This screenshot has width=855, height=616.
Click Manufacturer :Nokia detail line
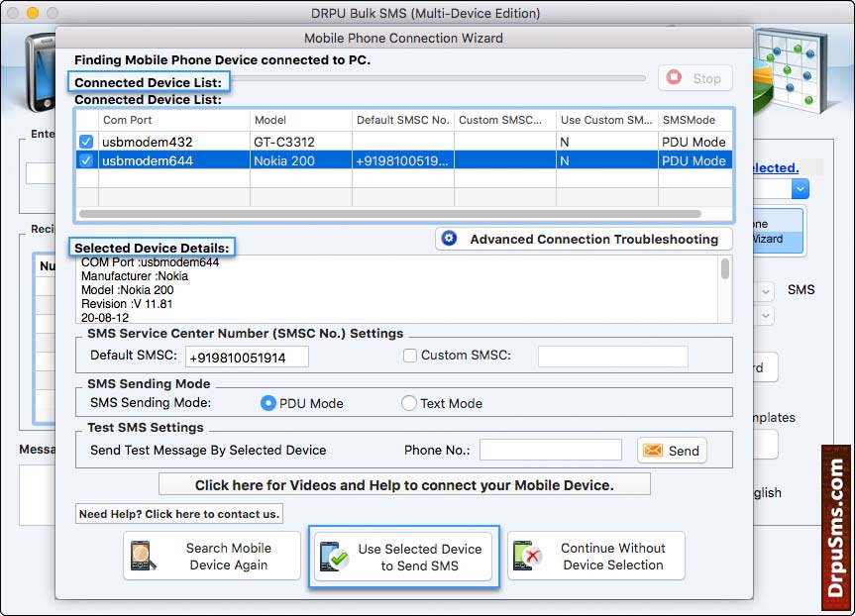135,276
